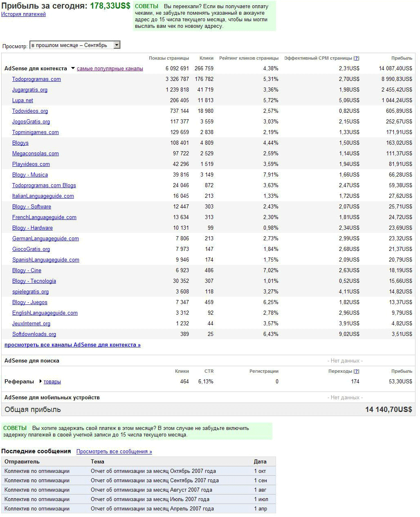Viewport: 420px width, 517px height.
Task: Select today's profit value 178,33US$
Action: 110,6
